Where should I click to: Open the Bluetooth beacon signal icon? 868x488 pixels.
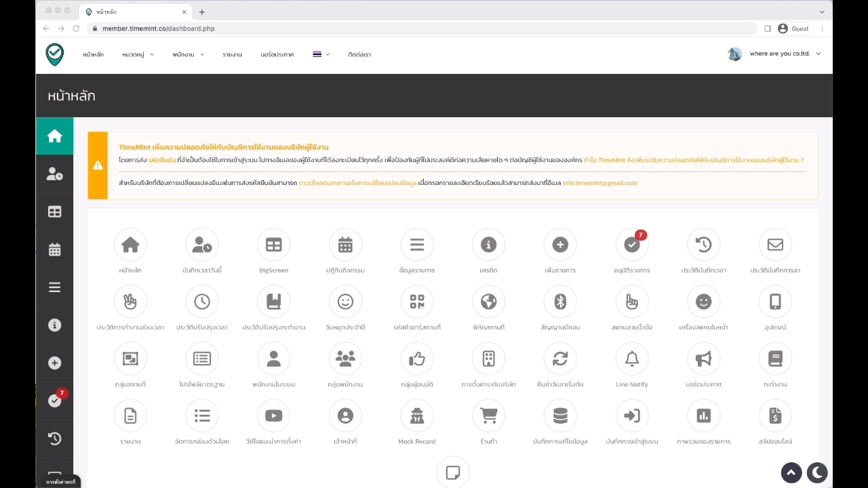tap(560, 302)
